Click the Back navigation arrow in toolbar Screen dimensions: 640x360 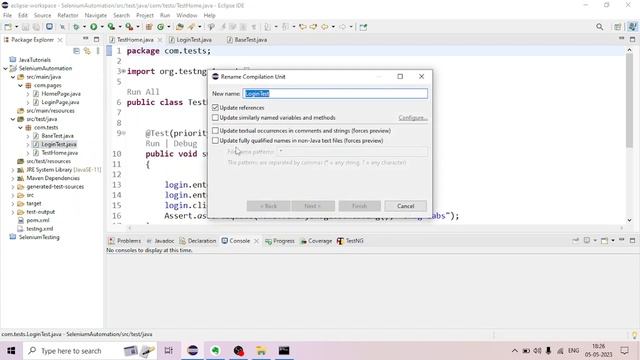click(x=324, y=27)
